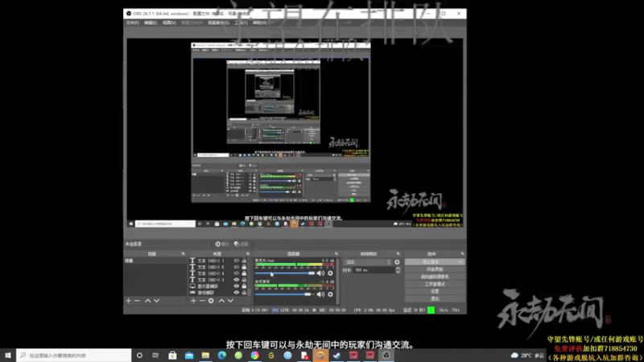Open File Explorer from the taskbar
This screenshot has width=644, height=362.
pyautogui.click(x=205, y=356)
